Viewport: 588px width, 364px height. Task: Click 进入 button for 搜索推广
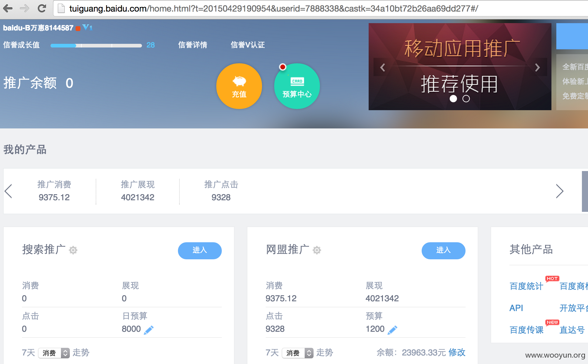[200, 250]
